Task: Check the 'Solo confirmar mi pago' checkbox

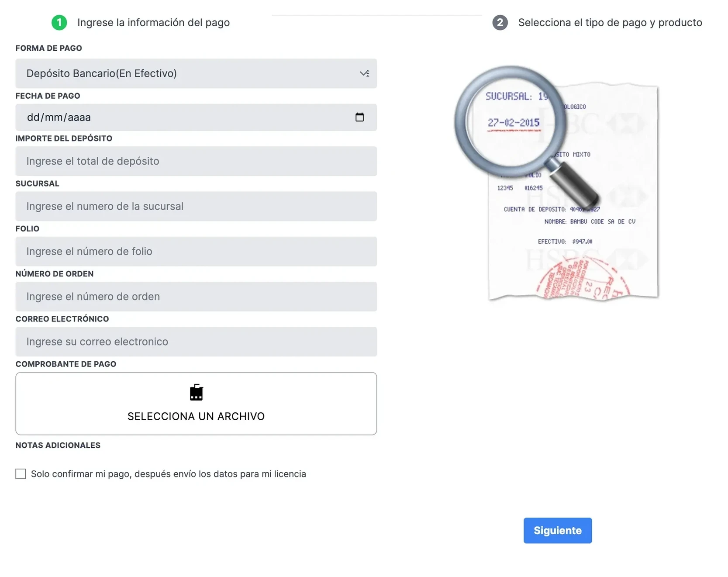Action: (x=21, y=474)
